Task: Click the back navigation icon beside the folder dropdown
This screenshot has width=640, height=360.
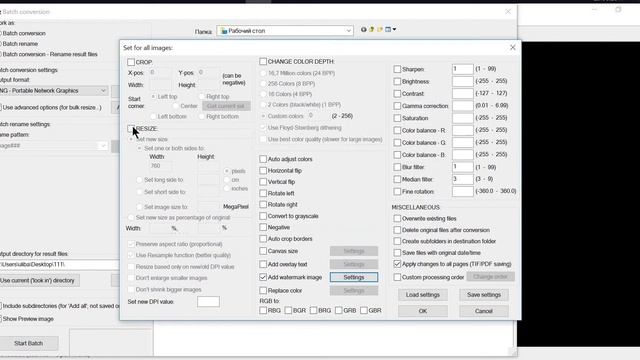Action: pos(363,29)
